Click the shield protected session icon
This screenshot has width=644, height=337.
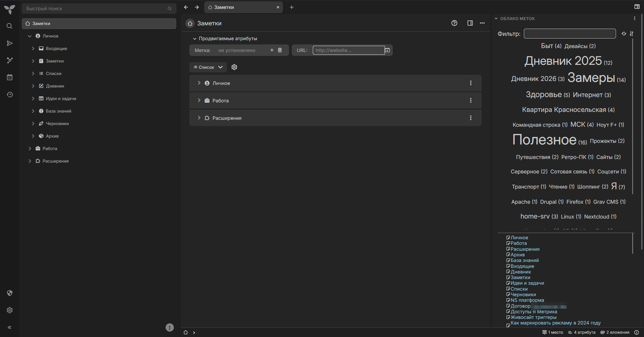click(10, 293)
